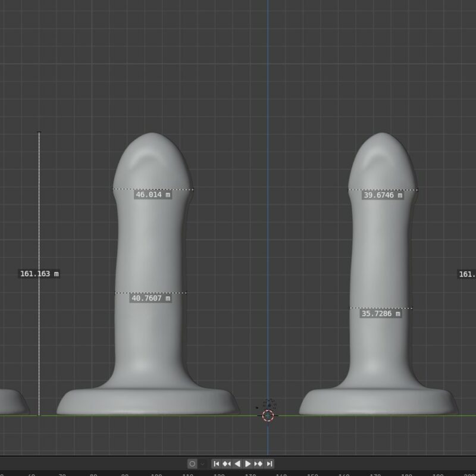Select the 46.014 m measurement label
This screenshot has height=476, width=476.
[x=152, y=195]
